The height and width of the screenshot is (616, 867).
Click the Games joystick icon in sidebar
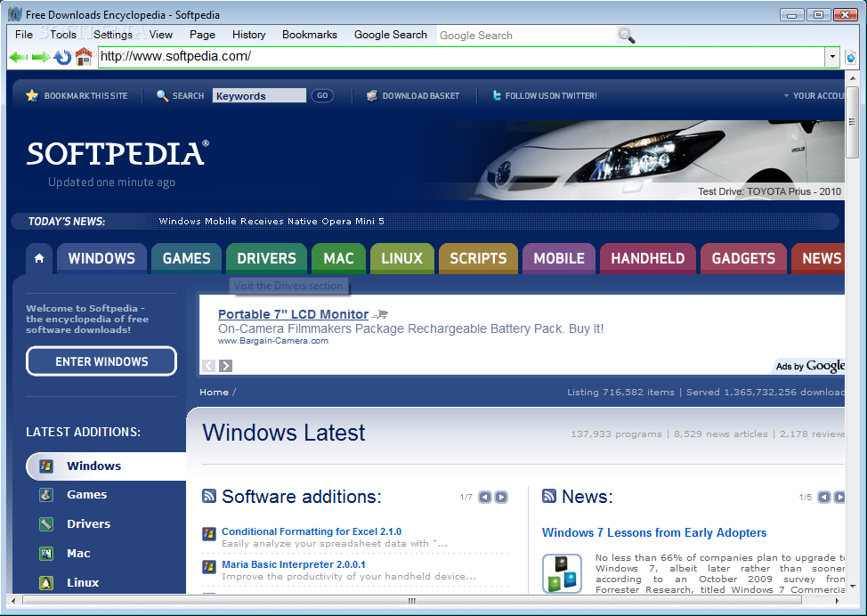coord(46,495)
